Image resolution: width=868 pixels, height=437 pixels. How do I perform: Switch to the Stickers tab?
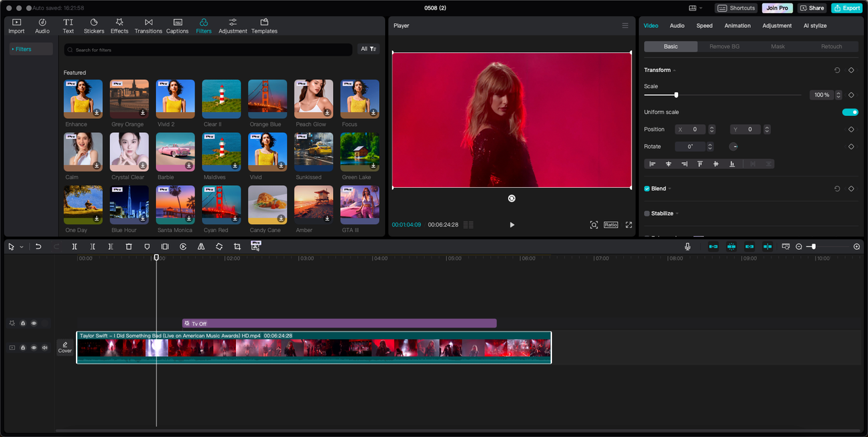[94, 26]
